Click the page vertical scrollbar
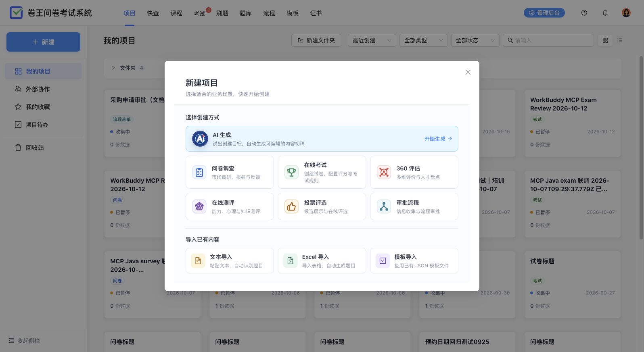 [x=641, y=147]
